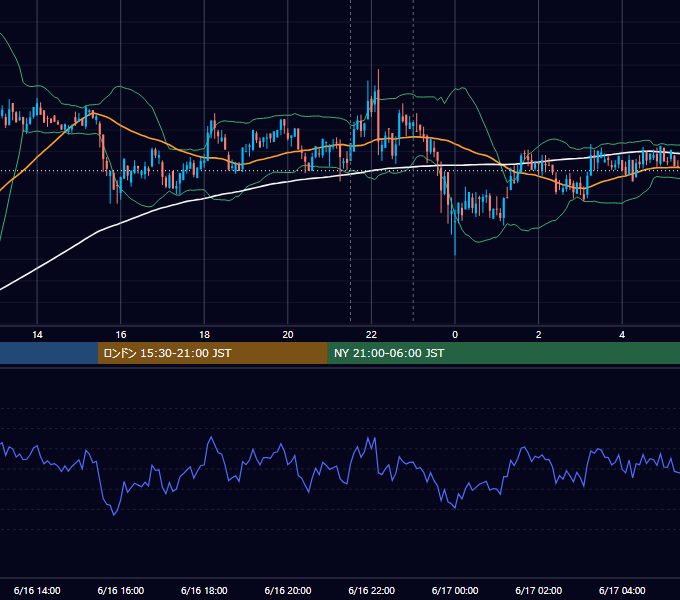The width and height of the screenshot is (680, 600).
Task: Click the 6/17 04:00 date label
Action: pyautogui.click(x=622, y=590)
